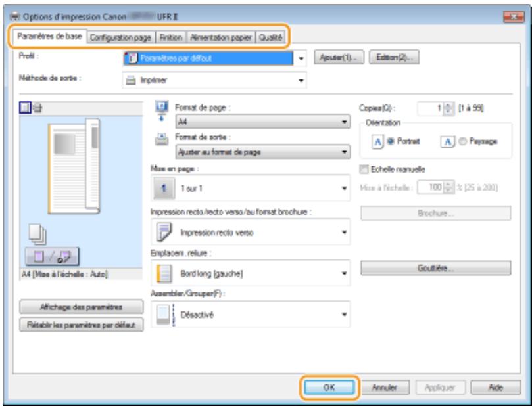This screenshot has height=406, width=532.
Task: Close the print options dialog
Action: tap(514, 16)
